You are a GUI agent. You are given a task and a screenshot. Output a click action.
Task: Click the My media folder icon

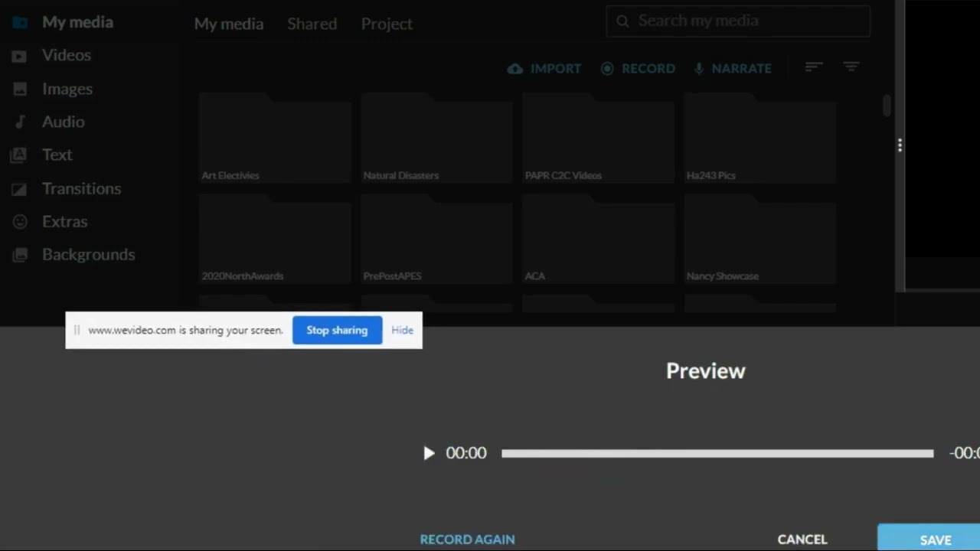coord(20,22)
